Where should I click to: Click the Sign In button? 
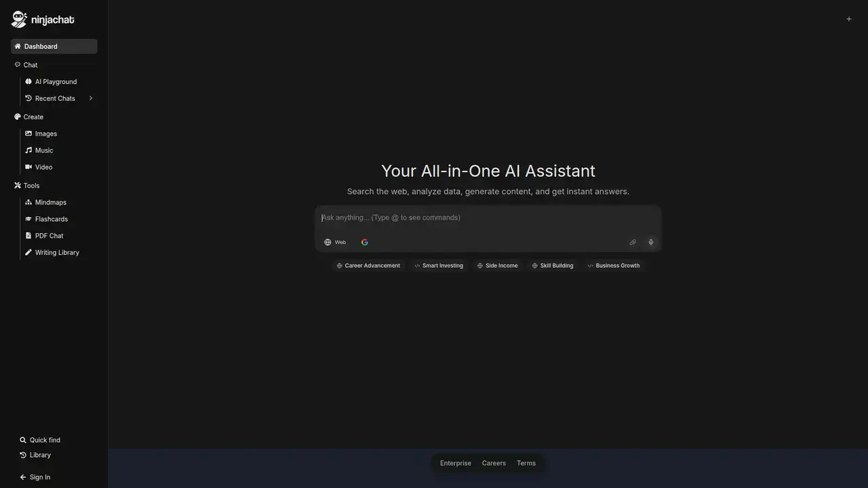coord(39,477)
